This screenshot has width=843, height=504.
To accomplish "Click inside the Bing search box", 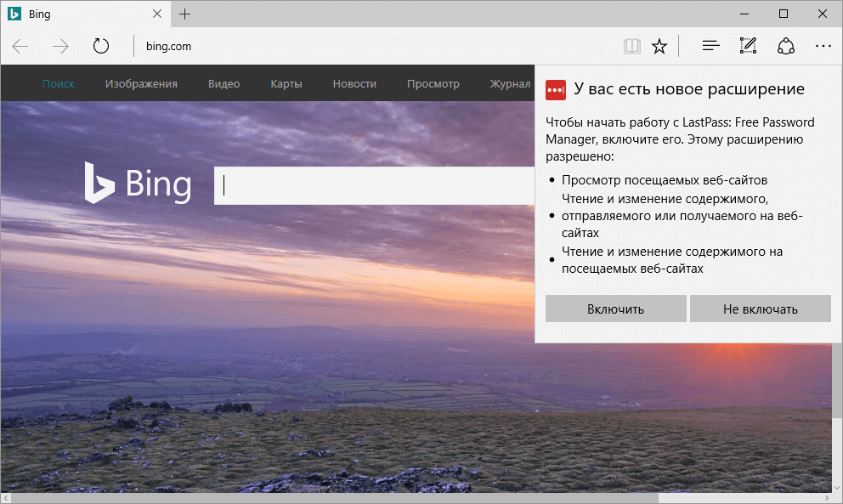I will (365, 184).
